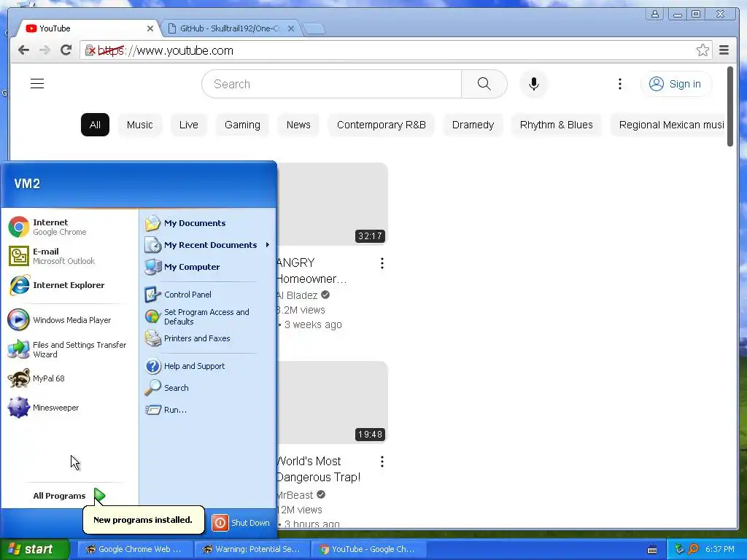The image size is (747, 560).
Task: Open the 19:48 video thumbnail
Action: 333,402
